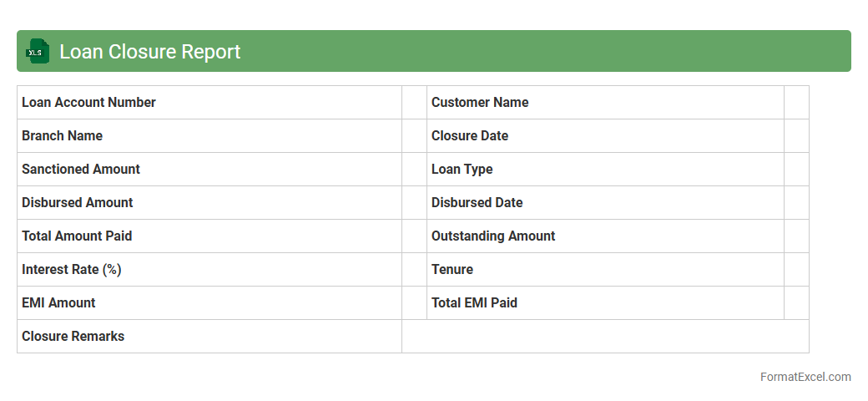Click the Loan Type value cell

click(796, 170)
